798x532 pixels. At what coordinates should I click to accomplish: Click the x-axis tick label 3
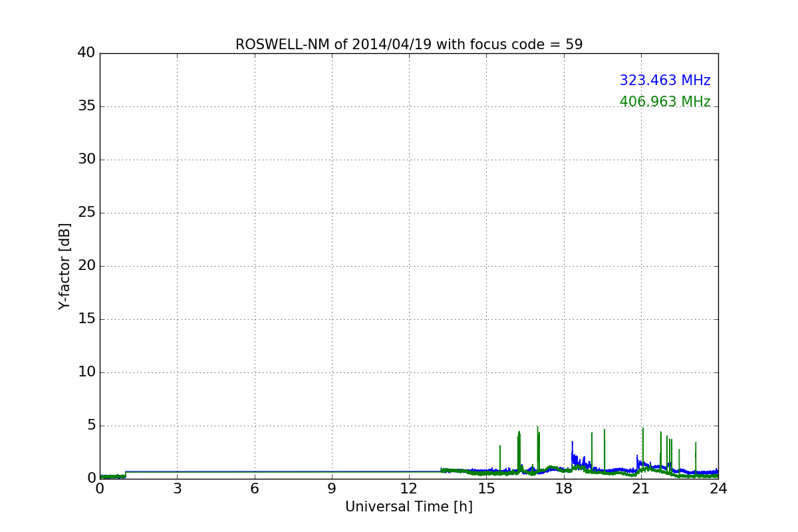point(177,489)
